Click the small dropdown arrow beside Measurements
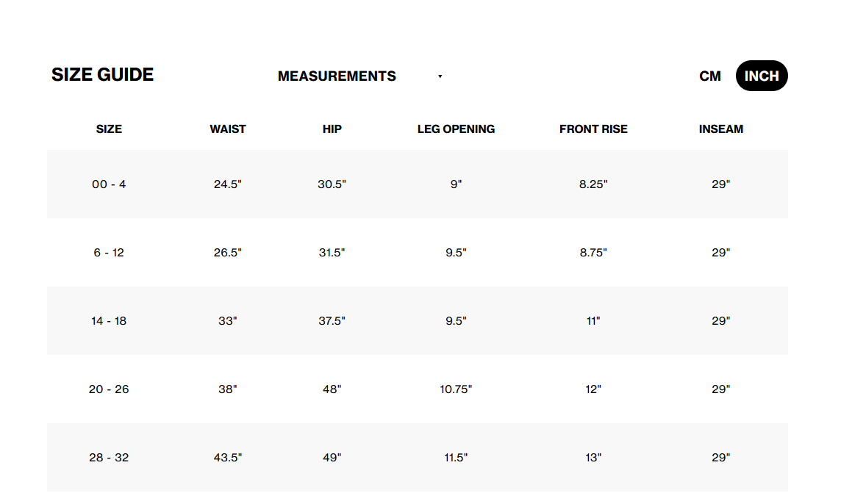Image resolution: width=841 pixels, height=504 pixels. pyautogui.click(x=440, y=76)
